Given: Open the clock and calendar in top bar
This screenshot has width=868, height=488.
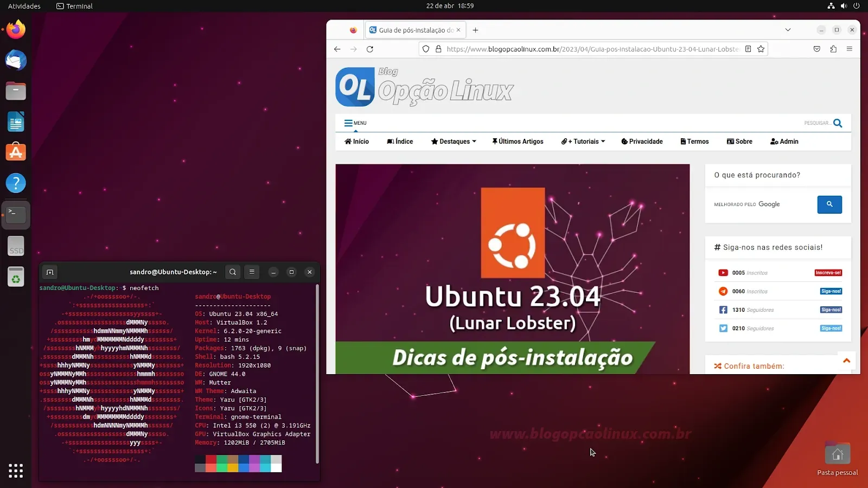Looking at the screenshot, I should pos(450,6).
